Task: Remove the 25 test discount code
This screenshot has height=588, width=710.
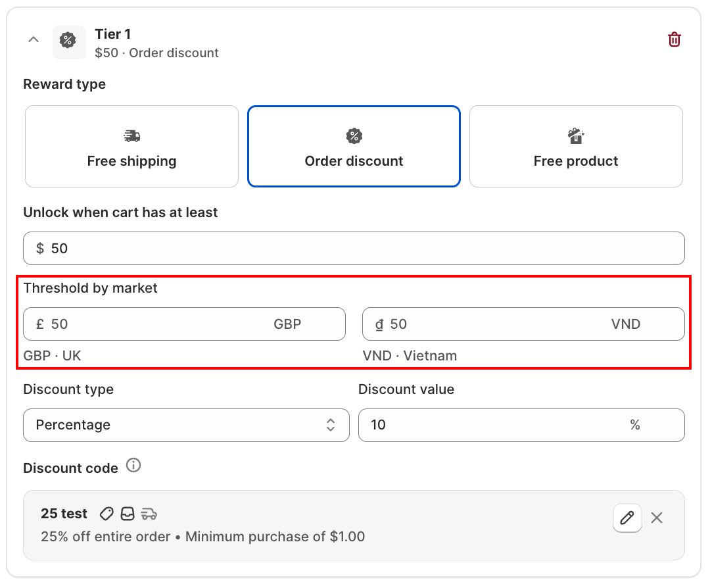Action: point(657,518)
